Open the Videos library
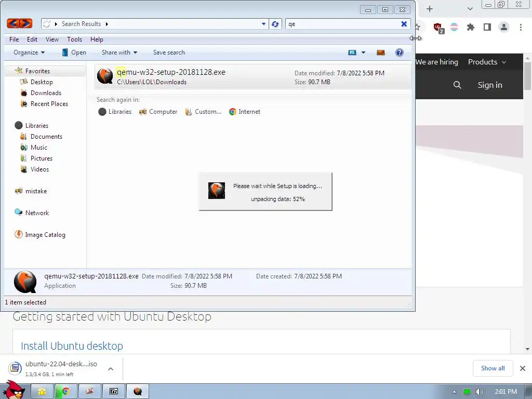The image size is (532, 399). point(39,169)
